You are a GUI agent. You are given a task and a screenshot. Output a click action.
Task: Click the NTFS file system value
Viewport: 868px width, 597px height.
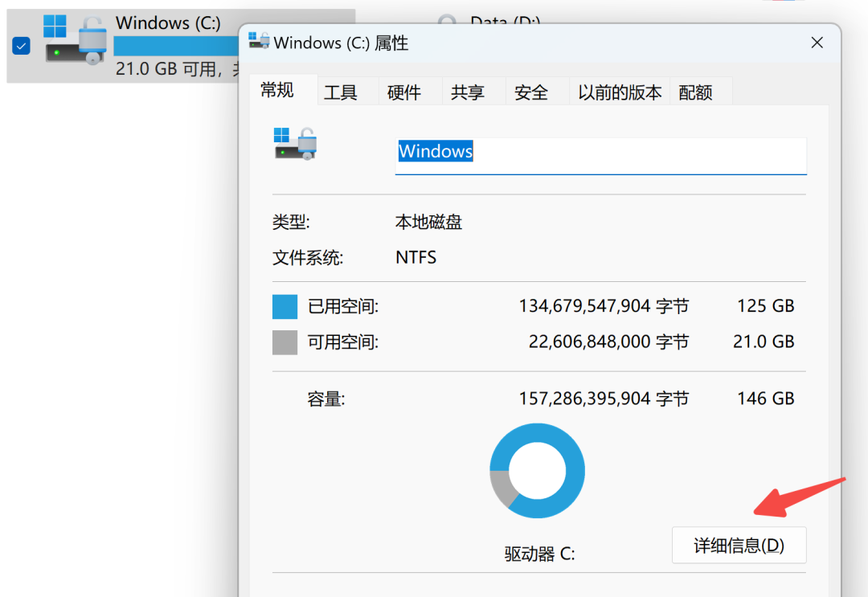[416, 257]
